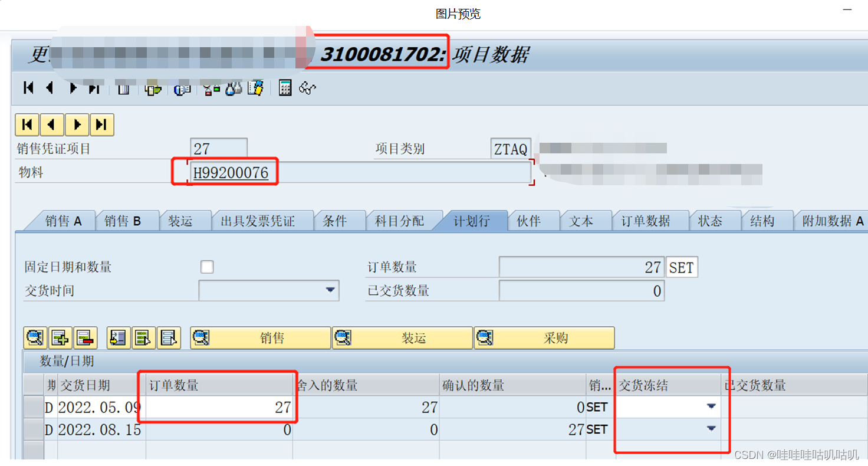Go to previous item in top toolbar
Screen dimensions: 868x466
pyautogui.click(x=50, y=88)
